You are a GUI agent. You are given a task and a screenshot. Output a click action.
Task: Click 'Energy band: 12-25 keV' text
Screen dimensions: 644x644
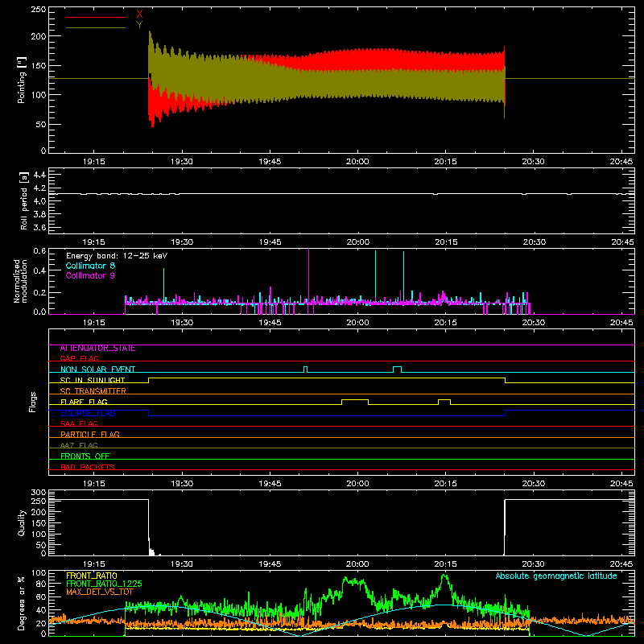pyautogui.click(x=117, y=256)
